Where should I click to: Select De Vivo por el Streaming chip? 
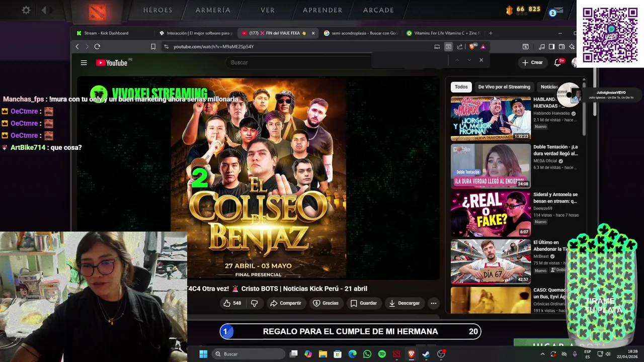[x=504, y=87]
